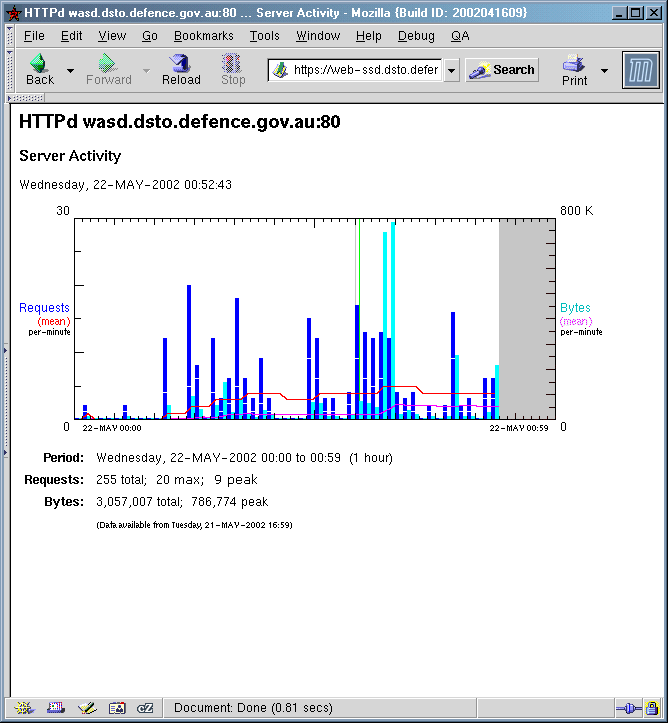This screenshot has height=723, width=668.
Task: Open the File menu
Action: pos(34,36)
